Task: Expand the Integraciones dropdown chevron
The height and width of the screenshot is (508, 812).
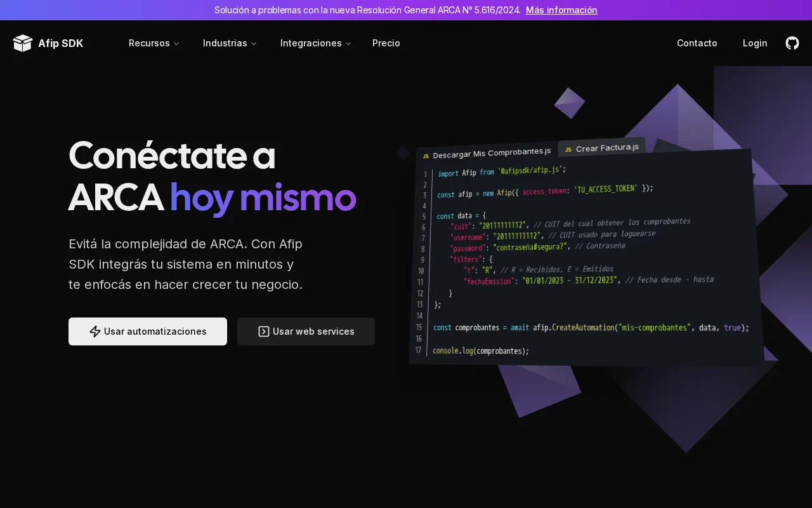Action: (348, 44)
